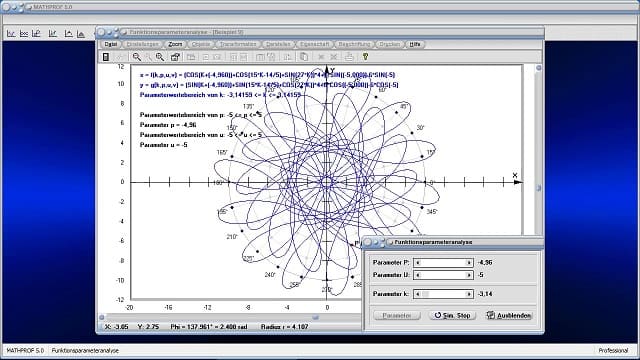Open the Datei menu
The image size is (640, 360).
111,44
